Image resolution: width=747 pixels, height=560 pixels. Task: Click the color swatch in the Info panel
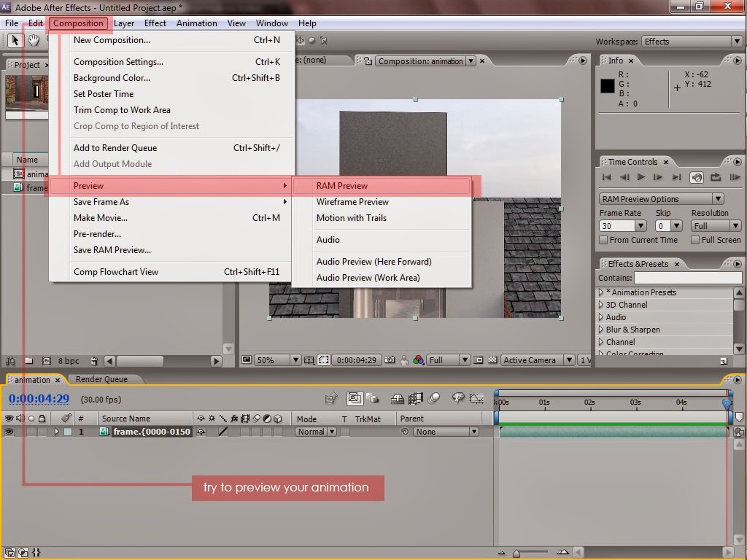pos(608,85)
